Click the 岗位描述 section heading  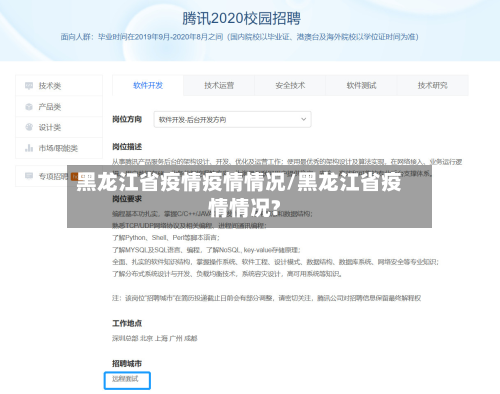tap(127, 147)
